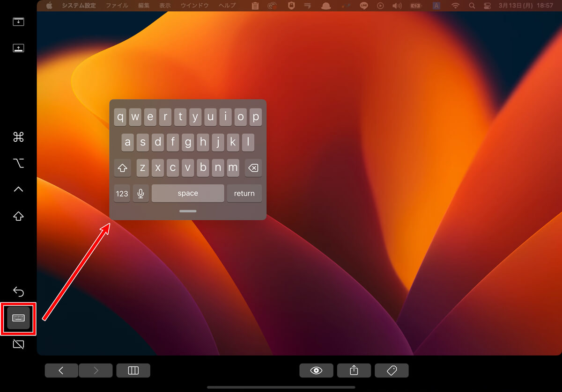Screen dimensions: 562x392
Task: Open the 表示 menu
Action: [165, 6]
